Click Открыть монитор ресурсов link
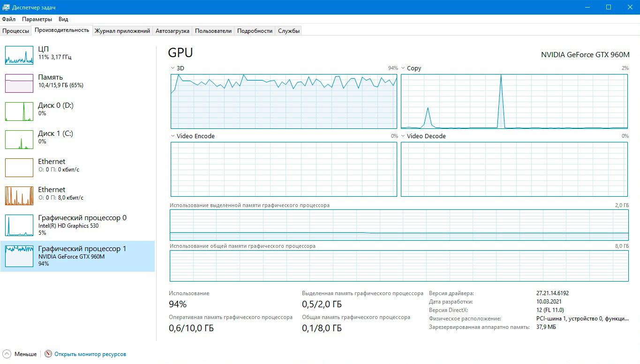This screenshot has height=364, width=640. tap(90, 354)
